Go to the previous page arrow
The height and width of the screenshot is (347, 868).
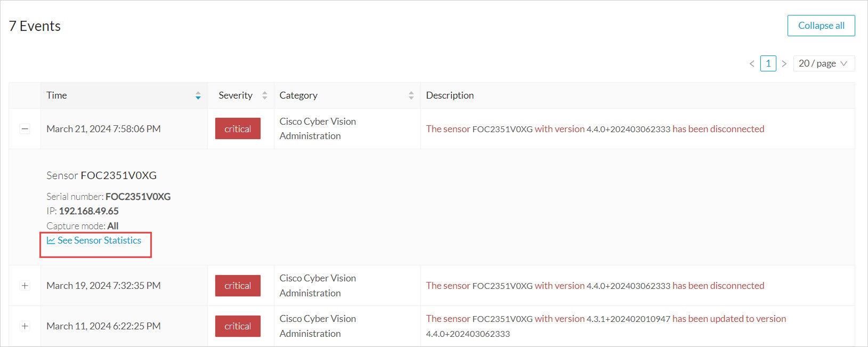[x=752, y=63]
